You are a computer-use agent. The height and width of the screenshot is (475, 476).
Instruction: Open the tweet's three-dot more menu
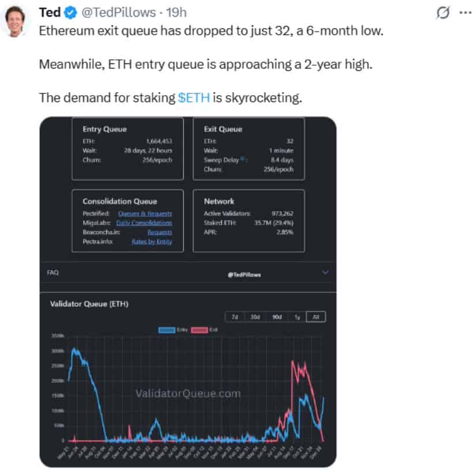464,13
